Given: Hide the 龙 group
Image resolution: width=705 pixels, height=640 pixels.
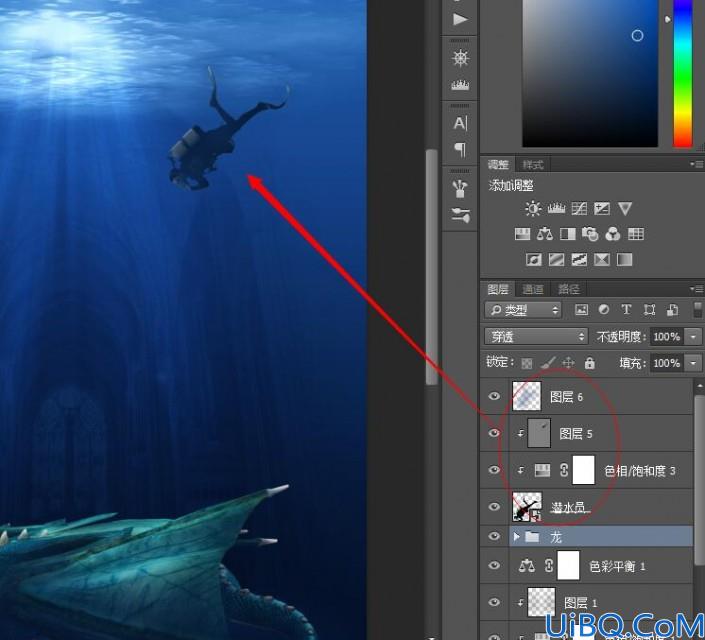Looking at the screenshot, I should (494, 536).
